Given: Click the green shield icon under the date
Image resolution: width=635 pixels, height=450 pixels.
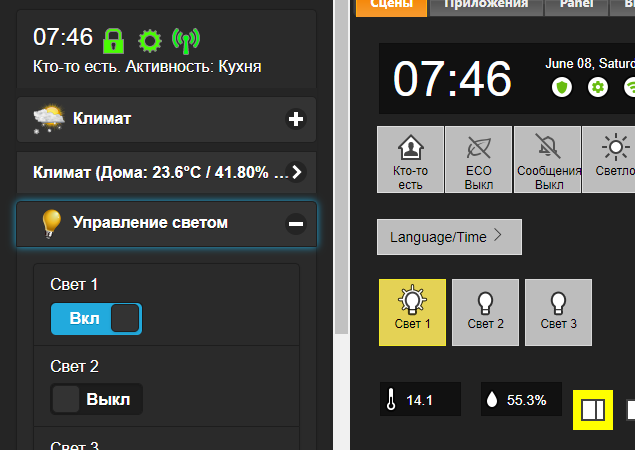Looking at the screenshot, I should point(562,87).
